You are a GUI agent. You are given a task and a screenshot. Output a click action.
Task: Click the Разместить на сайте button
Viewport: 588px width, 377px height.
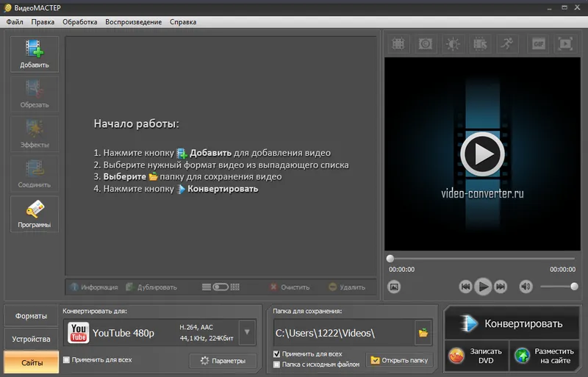click(x=545, y=356)
